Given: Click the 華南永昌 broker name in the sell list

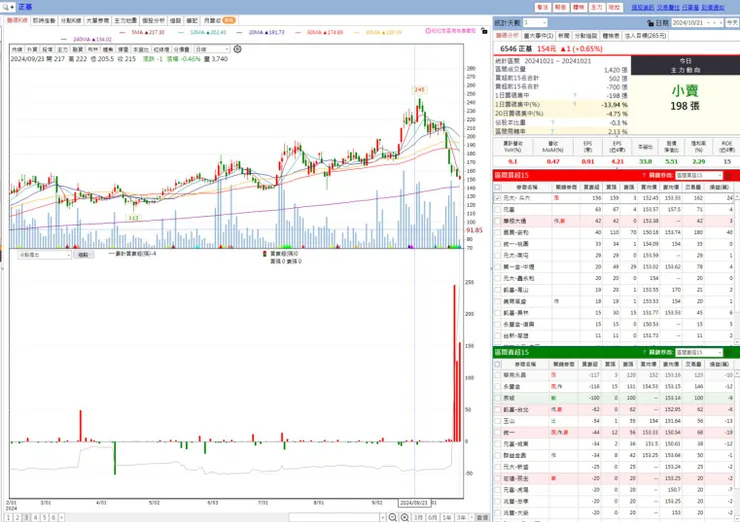Looking at the screenshot, I should coord(514,375).
